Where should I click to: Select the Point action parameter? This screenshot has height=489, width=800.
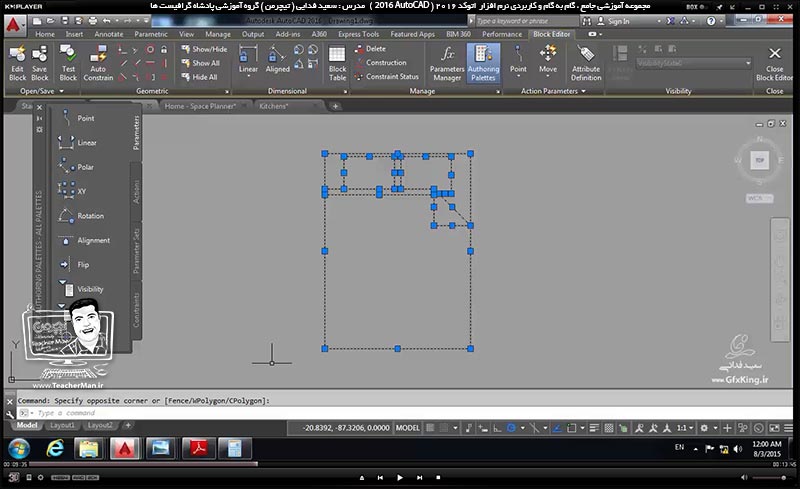tap(518, 61)
